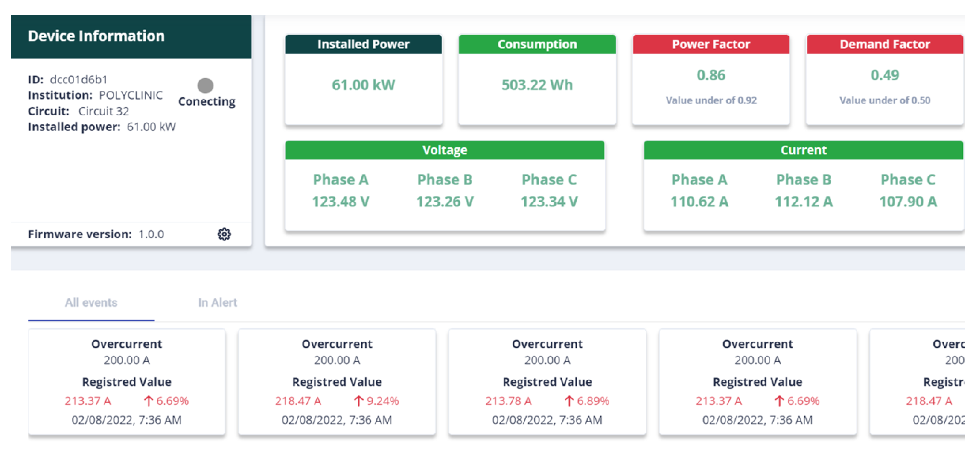Switch to the All events tab
This screenshot has width=980, height=450.
(x=91, y=302)
